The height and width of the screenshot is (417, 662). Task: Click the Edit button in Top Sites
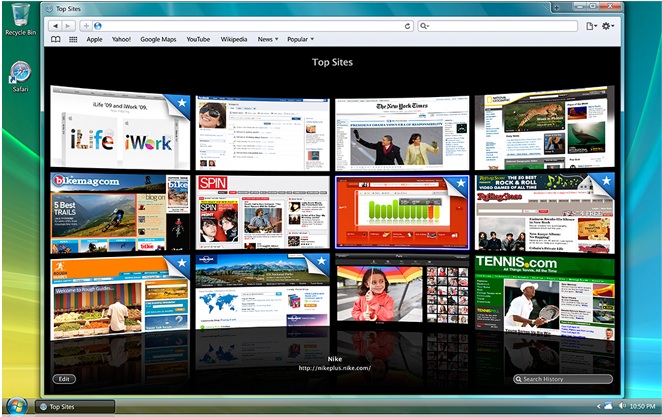pos(64,379)
